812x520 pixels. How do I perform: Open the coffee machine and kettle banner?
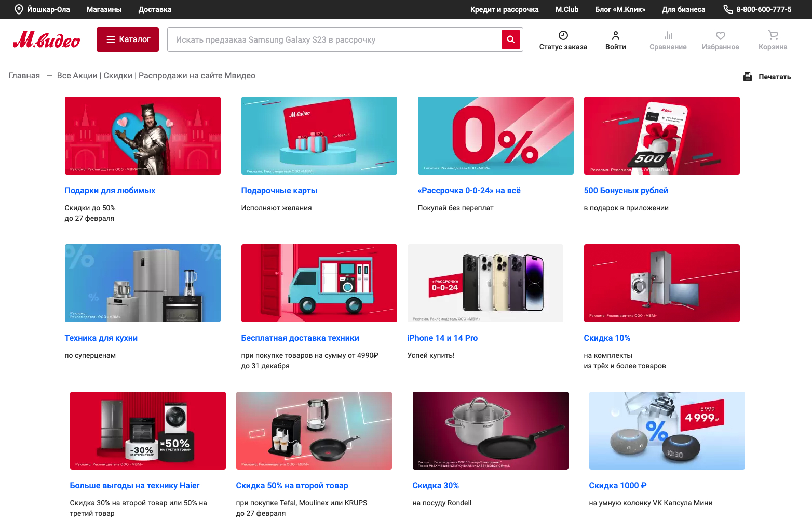[x=314, y=431]
